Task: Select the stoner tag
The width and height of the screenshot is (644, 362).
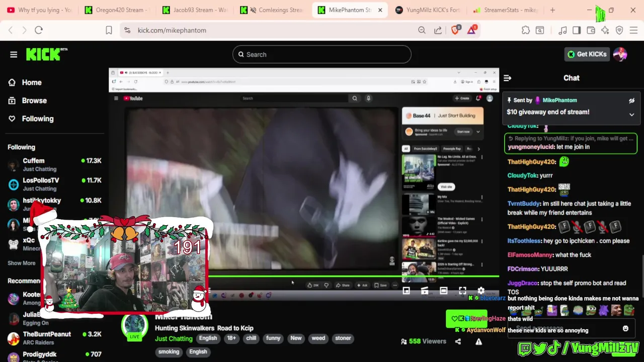Action: [x=343, y=338]
